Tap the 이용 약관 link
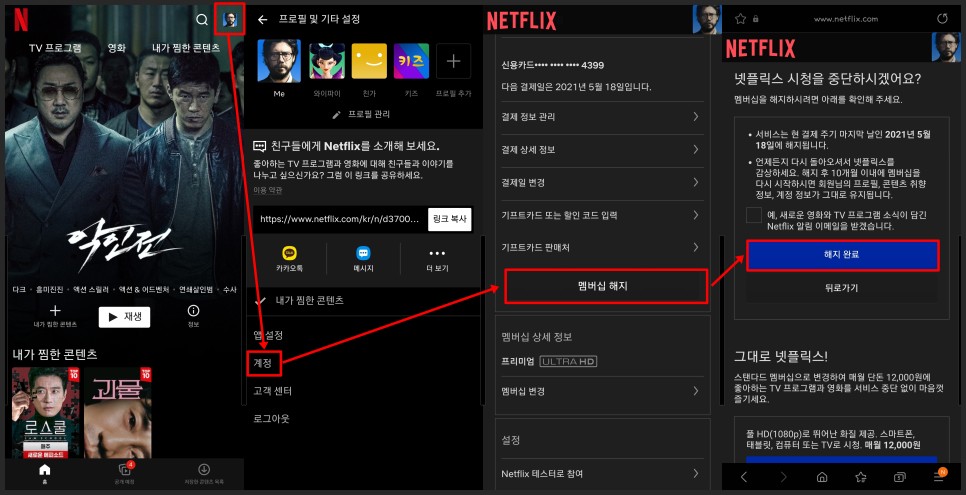This screenshot has width=966, height=495. 268,191
